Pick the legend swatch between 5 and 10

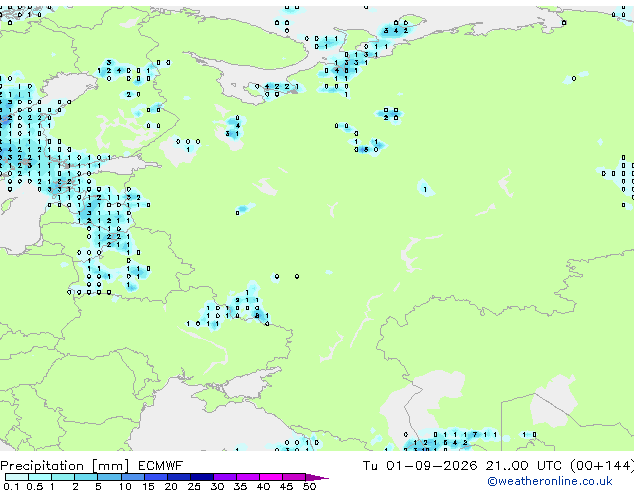tap(109, 477)
